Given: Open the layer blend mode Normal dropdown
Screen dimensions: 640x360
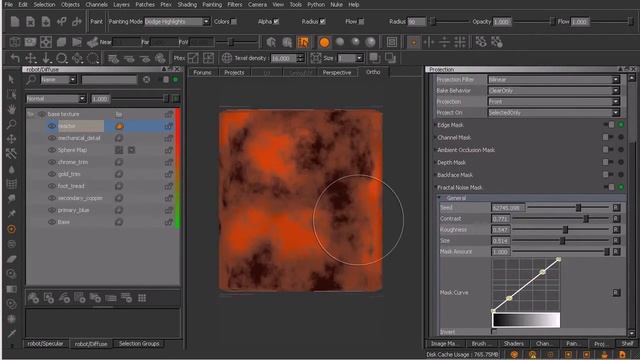Looking at the screenshot, I should tap(56, 99).
